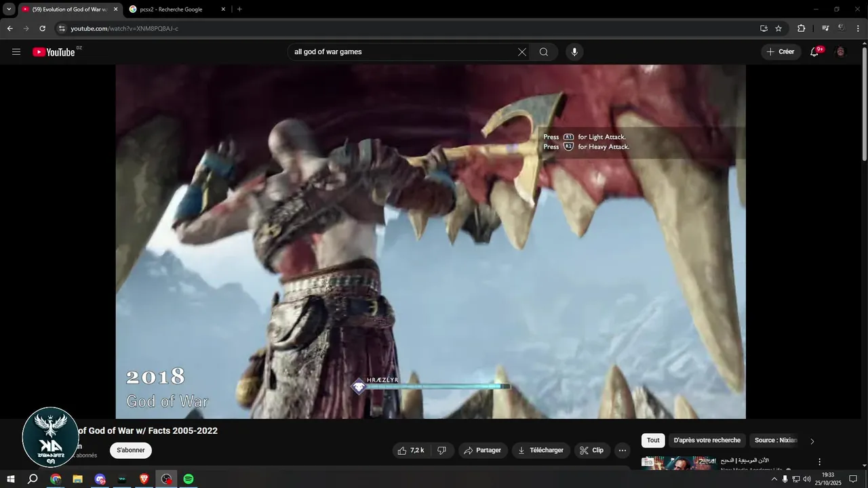
Task: Open Spotify from the taskbar
Action: coord(189,479)
